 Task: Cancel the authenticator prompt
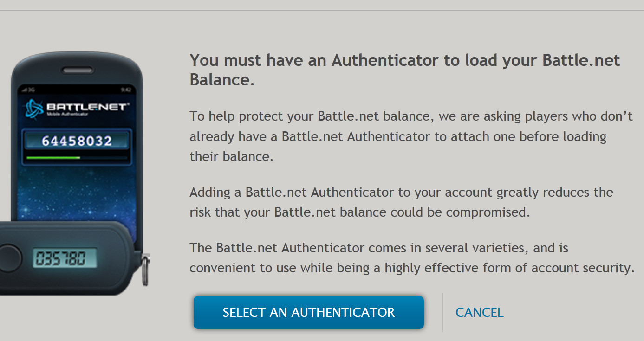[x=479, y=312]
